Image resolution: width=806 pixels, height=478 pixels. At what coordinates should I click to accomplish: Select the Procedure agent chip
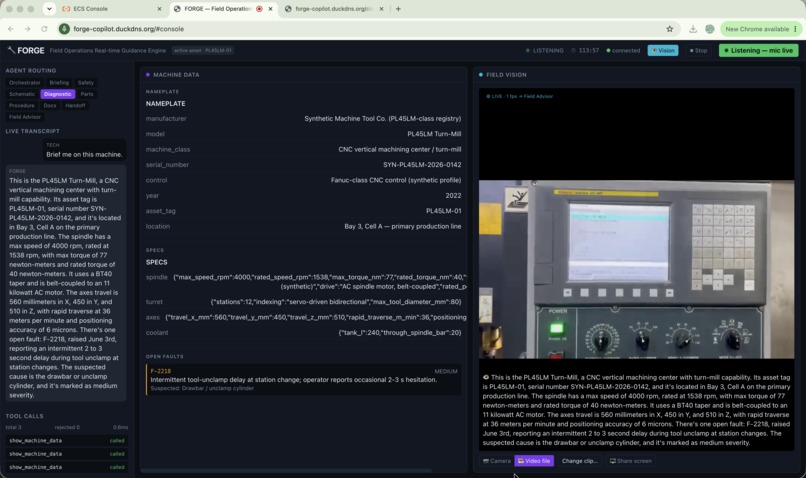click(22, 105)
